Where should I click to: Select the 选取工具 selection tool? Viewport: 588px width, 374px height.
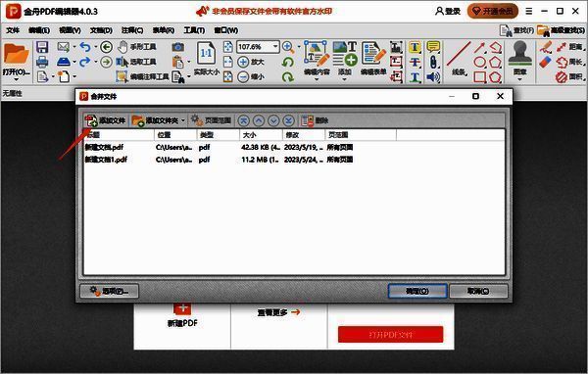136,62
